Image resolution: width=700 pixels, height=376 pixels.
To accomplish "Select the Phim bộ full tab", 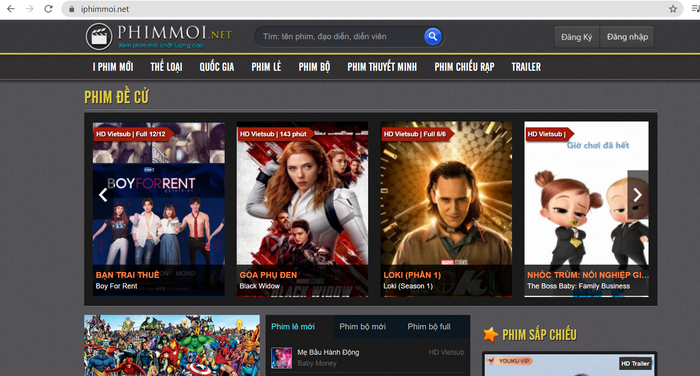I will pyautogui.click(x=429, y=326).
